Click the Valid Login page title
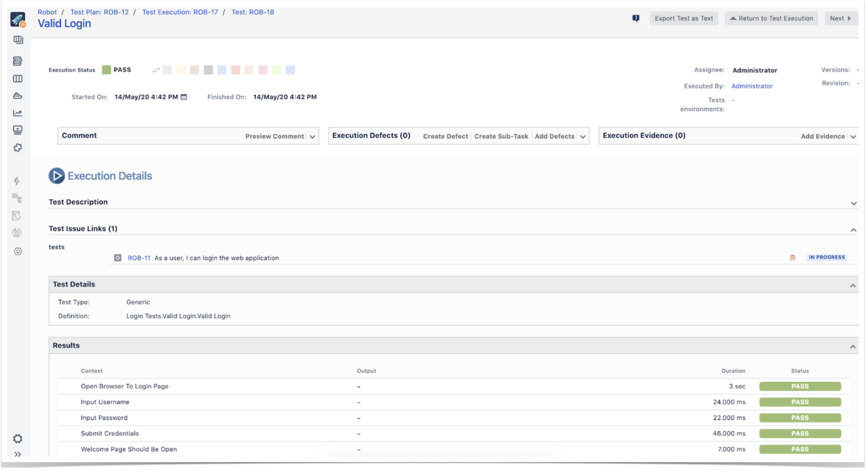 click(x=64, y=23)
